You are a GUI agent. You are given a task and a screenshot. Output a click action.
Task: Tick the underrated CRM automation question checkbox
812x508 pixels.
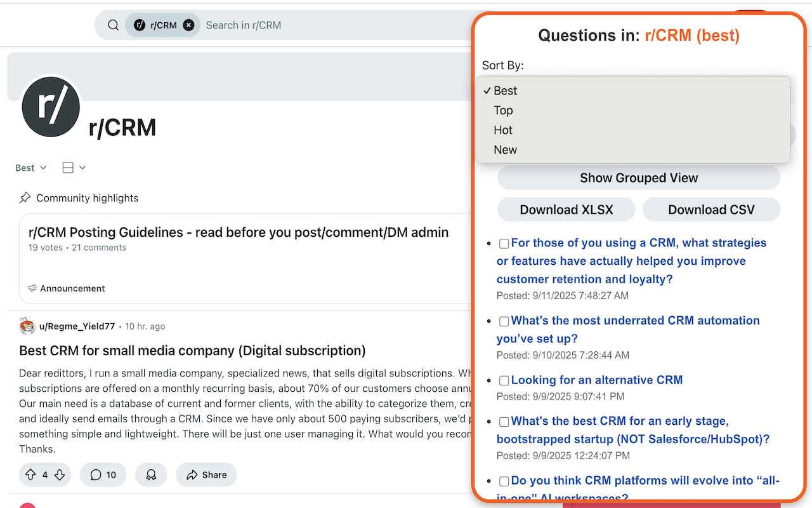point(504,321)
